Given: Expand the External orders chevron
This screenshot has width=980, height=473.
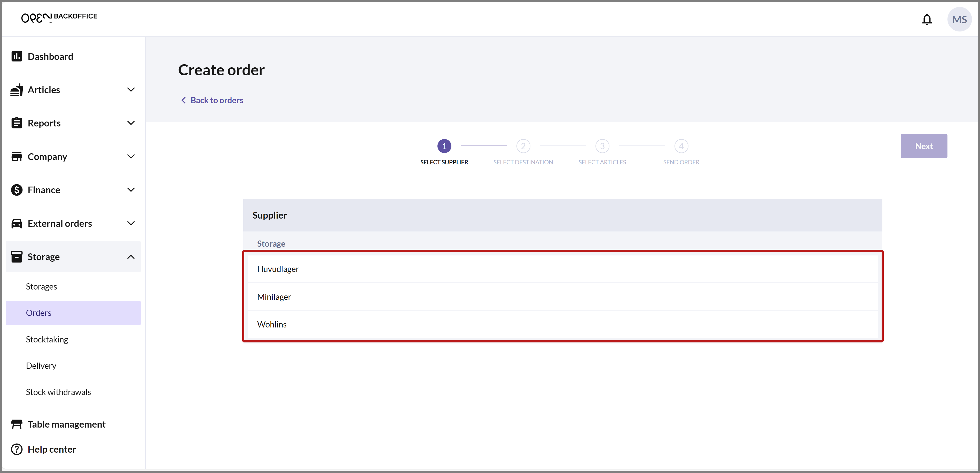Looking at the screenshot, I should pos(131,223).
